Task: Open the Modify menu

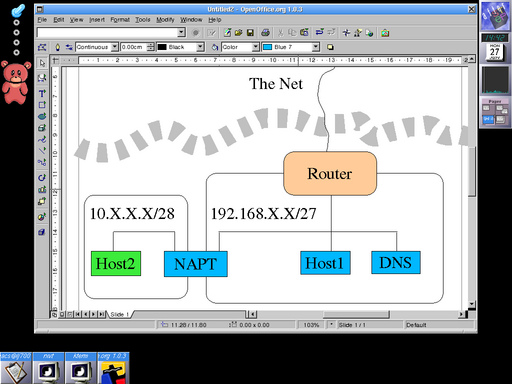Action: [x=165, y=20]
